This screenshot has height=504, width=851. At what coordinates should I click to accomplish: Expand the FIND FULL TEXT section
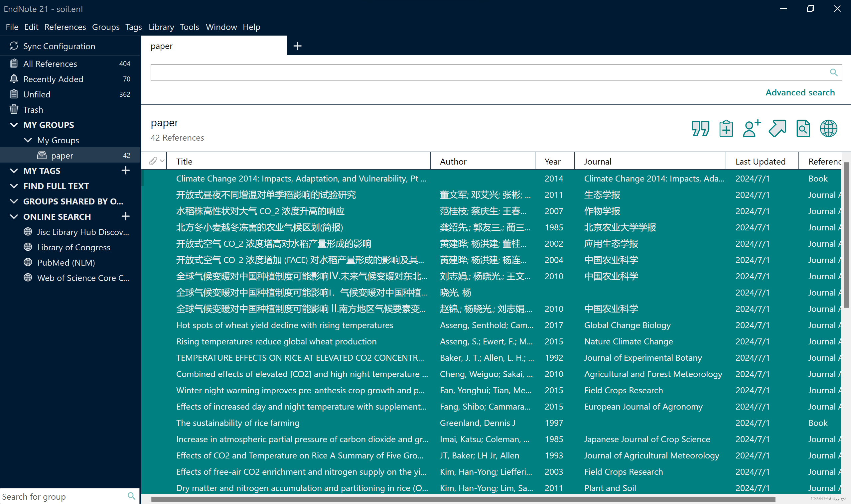[x=14, y=186]
